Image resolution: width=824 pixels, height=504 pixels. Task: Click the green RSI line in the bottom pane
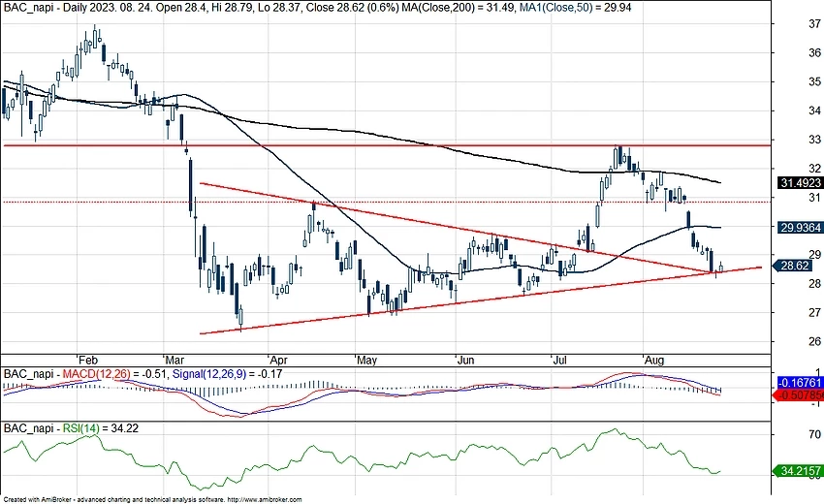pyautogui.click(x=363, y=461)
